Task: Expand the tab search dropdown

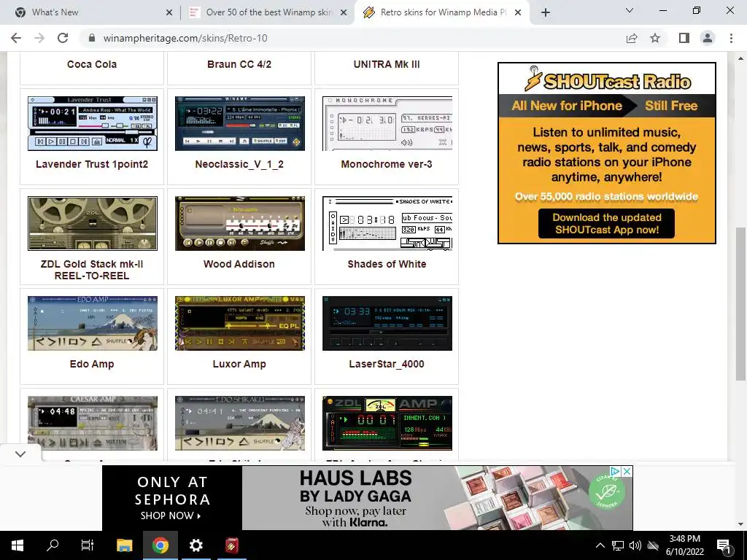Action: pyautogui.click(x=630, y=10)
